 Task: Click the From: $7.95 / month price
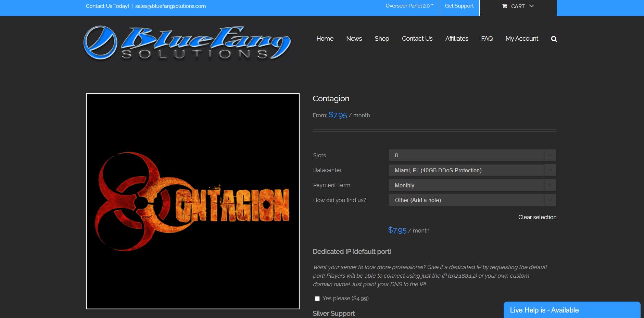pos(341,115)
